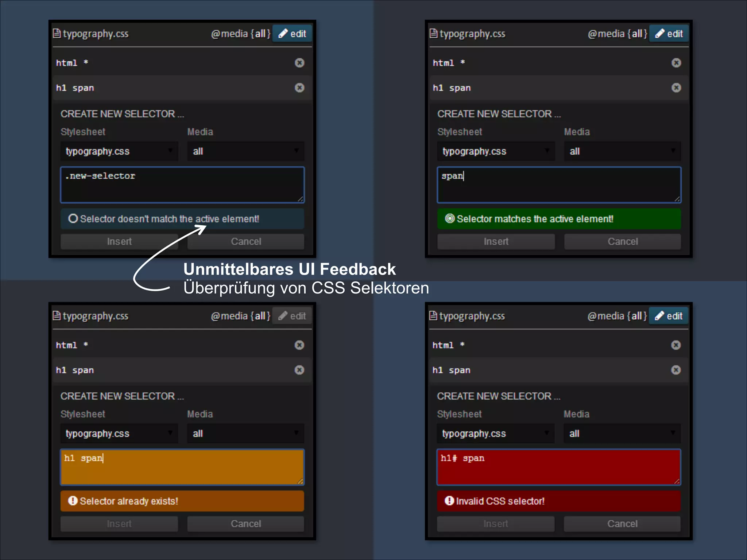Remove h1 span selector in bottom-left panel
Image resolution: width=747 pixels, height=560 pixels.
tap(299, 370)
